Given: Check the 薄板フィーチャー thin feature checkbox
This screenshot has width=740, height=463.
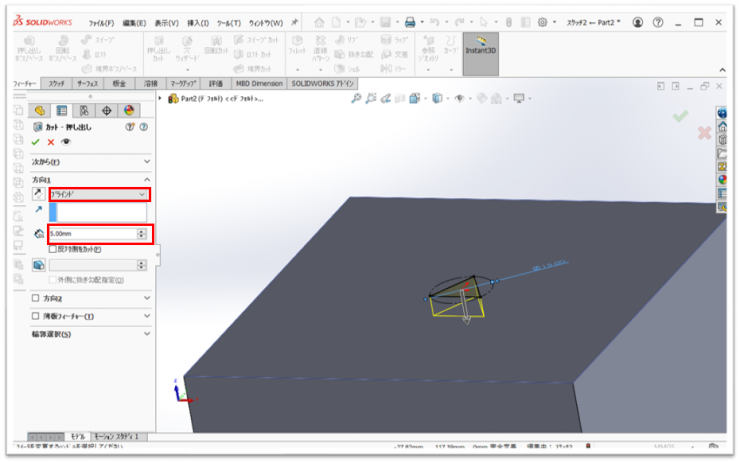Looking at the screenshot, I should (37, 316).
